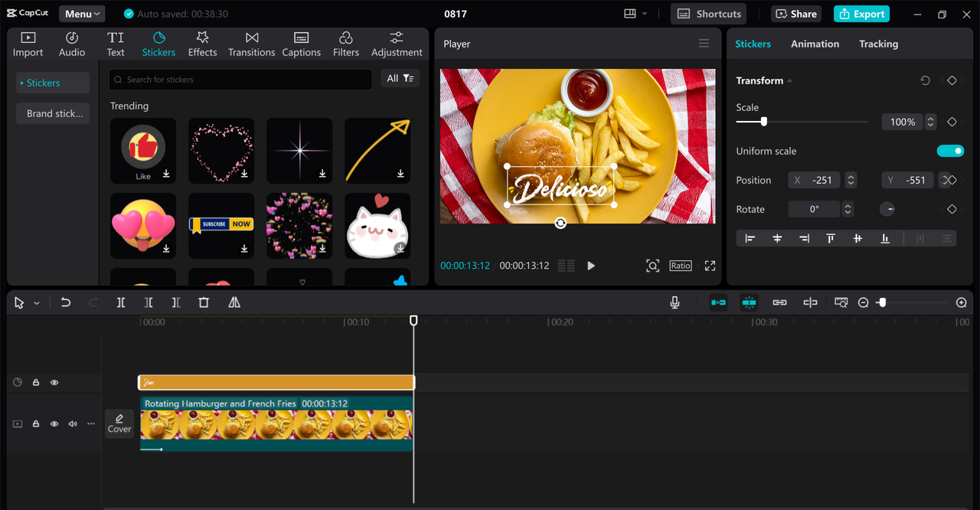Screen dimensions: 980x510
Task: Open the Menu dropdown
Action: point(82,14)
